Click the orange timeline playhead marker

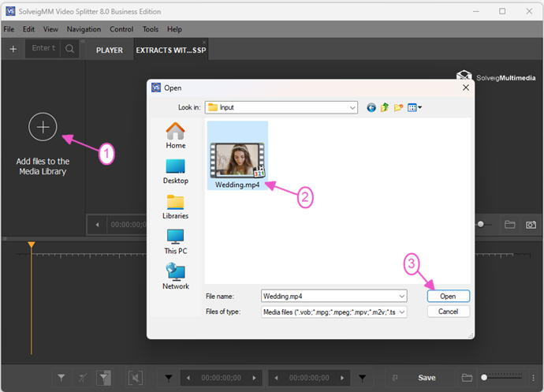click(x=32, y=245)
